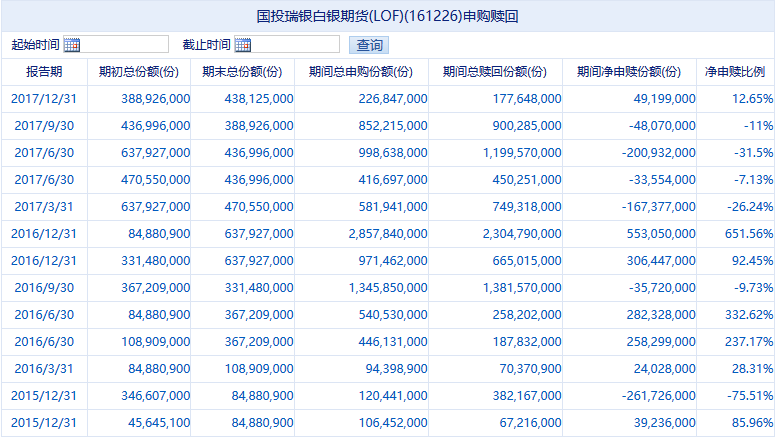Click the 期初总份额(份) column header

pyautogui.click(x=139, y=72)
